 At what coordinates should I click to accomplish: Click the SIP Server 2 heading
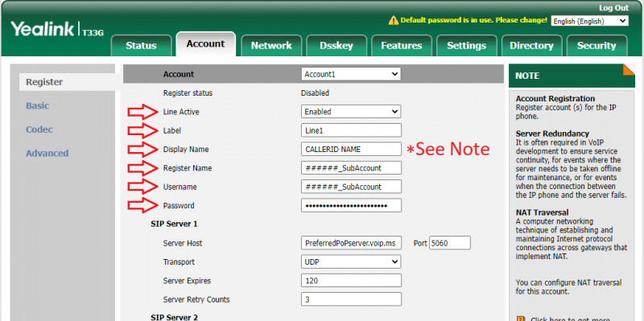point(174,317)
